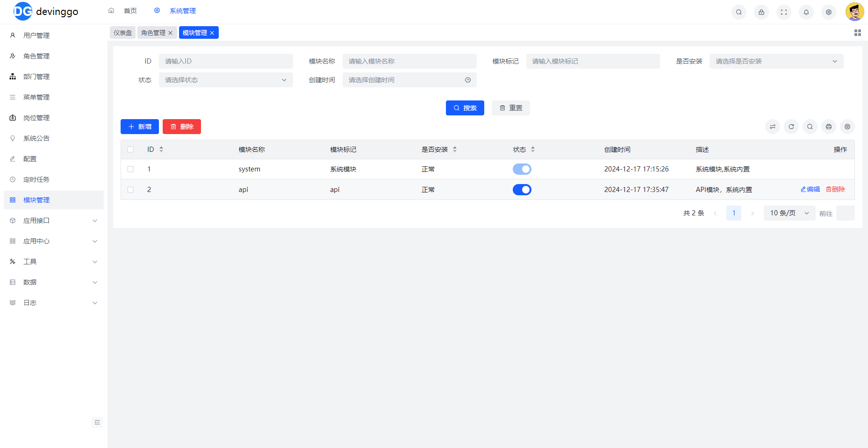The height and width of the screenshot is (448, 868).
Task: Focus the ID input field
Action: [x=226, y=61]
